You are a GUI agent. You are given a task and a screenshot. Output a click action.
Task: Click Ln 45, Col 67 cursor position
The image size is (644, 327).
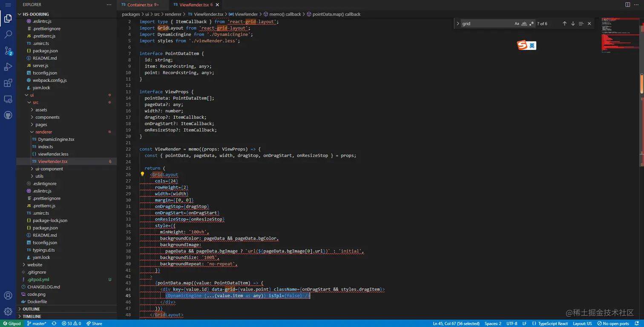point(456,324)
